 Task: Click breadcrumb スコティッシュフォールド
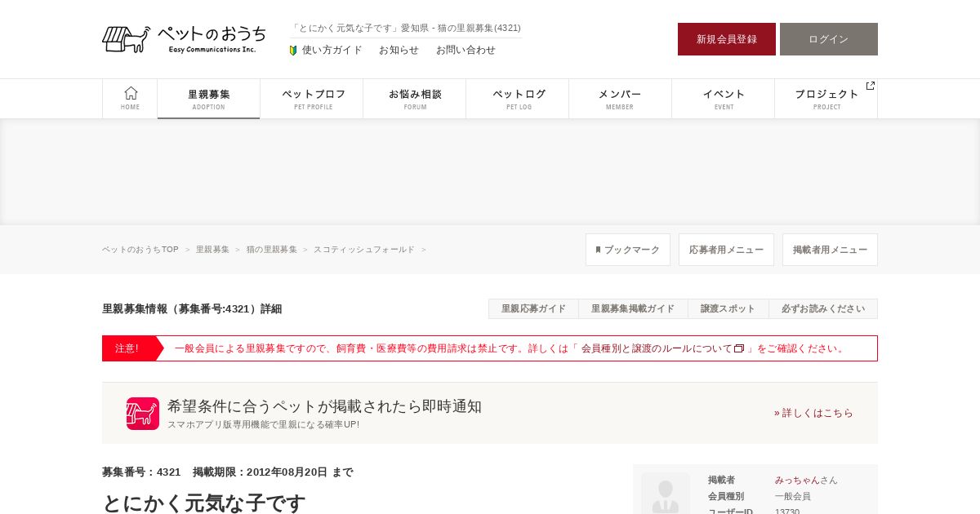click(x=364, y=250)
